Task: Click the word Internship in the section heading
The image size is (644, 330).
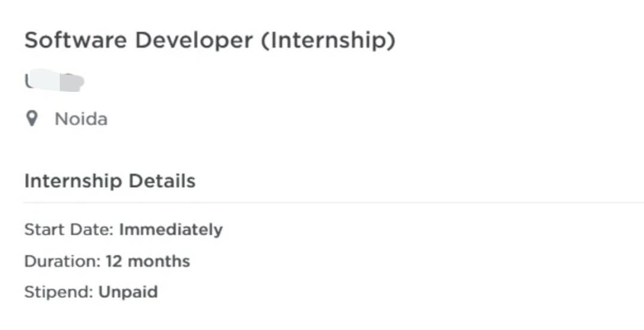Action: pyautogui.click(x=73, y=181)
